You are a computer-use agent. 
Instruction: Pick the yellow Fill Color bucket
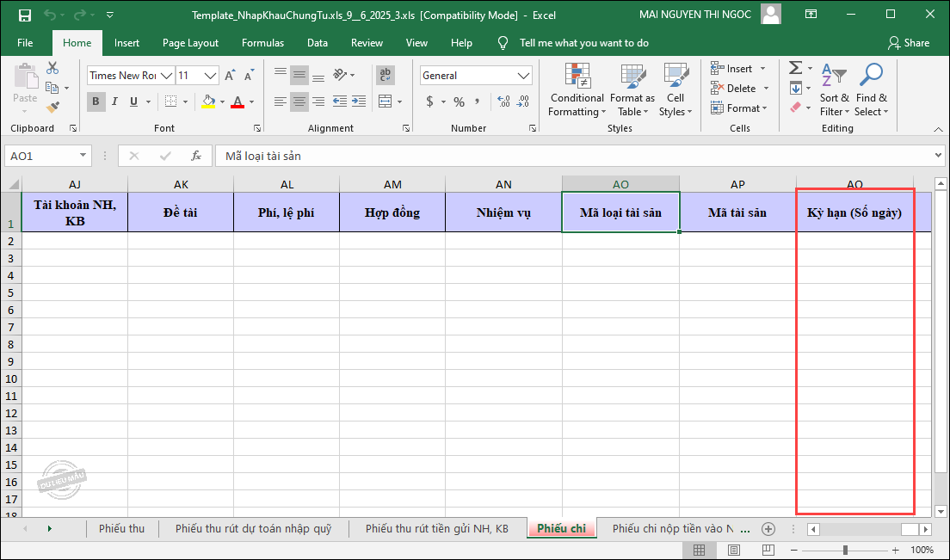click(x=209, y=102)
